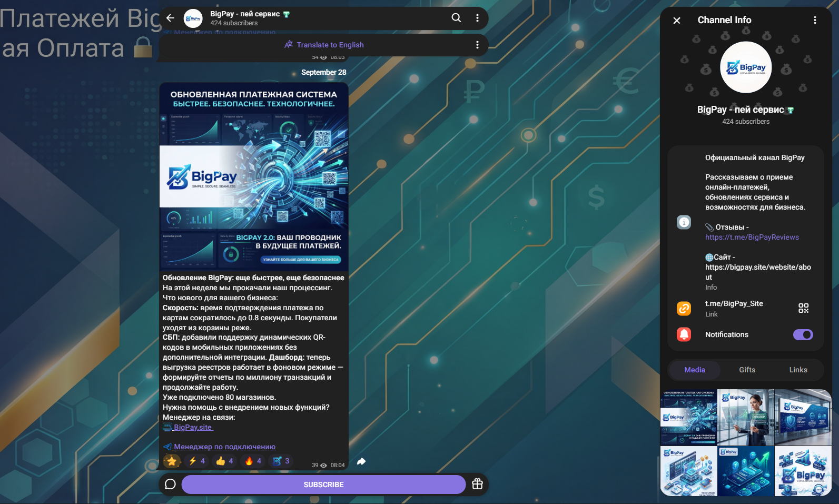React with the thumbs up emoji
The height and width of the screenshot is (504, 839).
pos(225,461)
